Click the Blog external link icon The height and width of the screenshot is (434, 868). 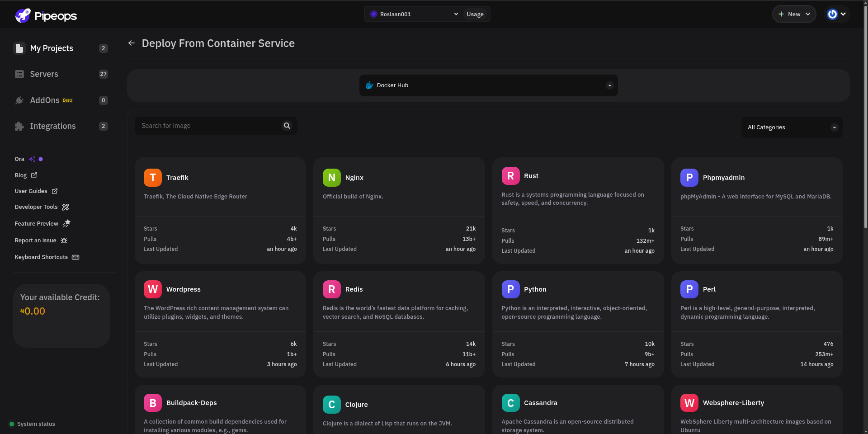point(34,175)
